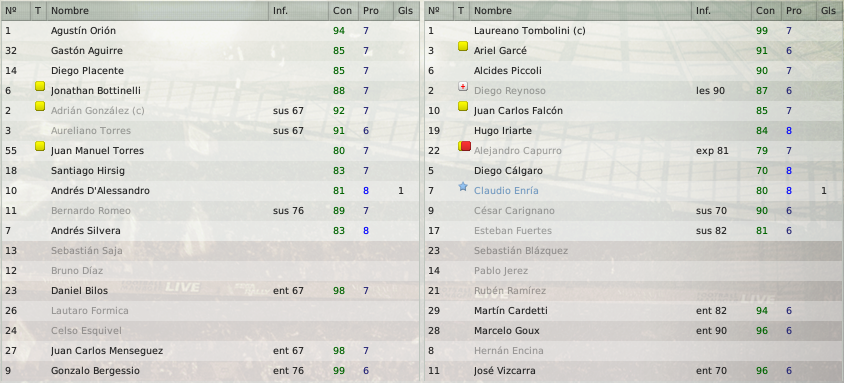
Task: Click Adrián González's yellow card icon
Action: [x=40, y=106]
